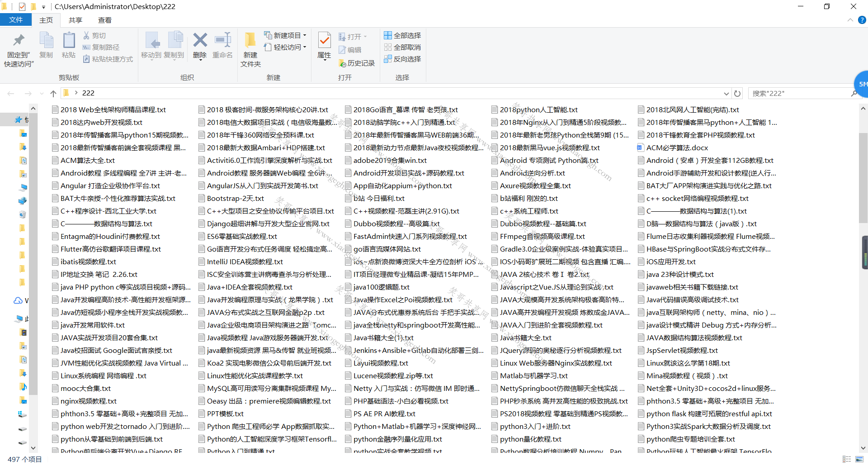Select file Bootstrap-2天.txt
This screenshot has width=868, height=466.
coord(231,198)
